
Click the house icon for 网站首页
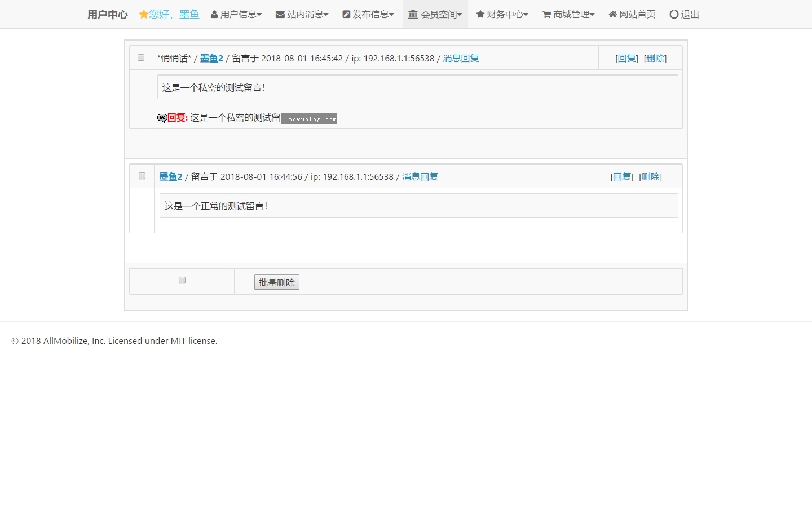613,15
